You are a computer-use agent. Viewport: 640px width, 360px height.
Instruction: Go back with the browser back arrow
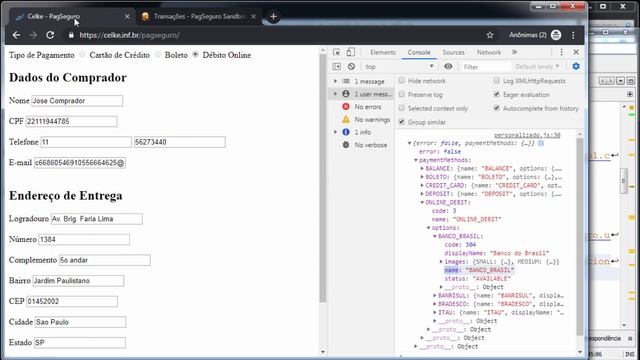pos(16,35)
